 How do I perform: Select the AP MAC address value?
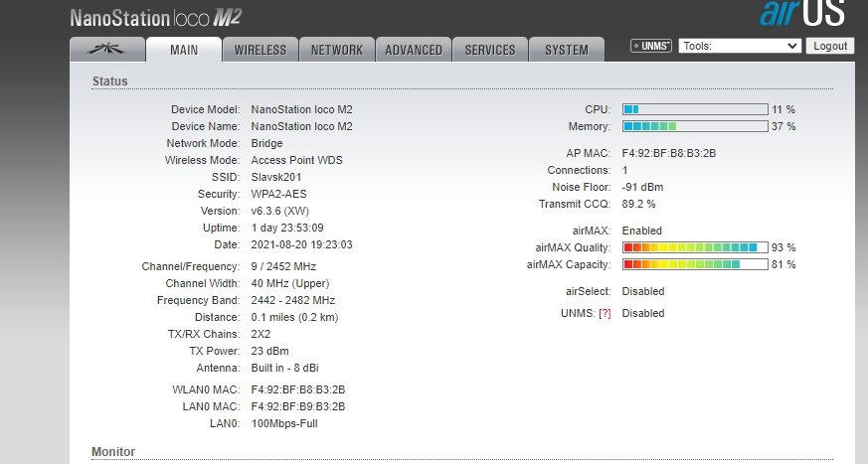click(x=669, y=153)
